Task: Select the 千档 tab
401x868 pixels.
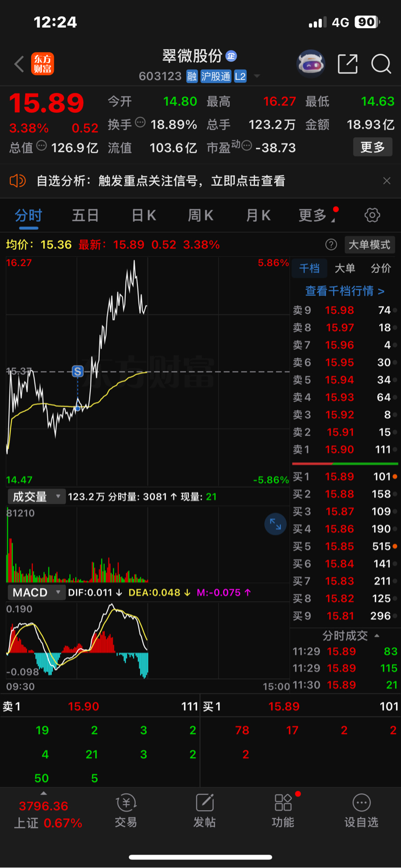Action: (309, 268)
